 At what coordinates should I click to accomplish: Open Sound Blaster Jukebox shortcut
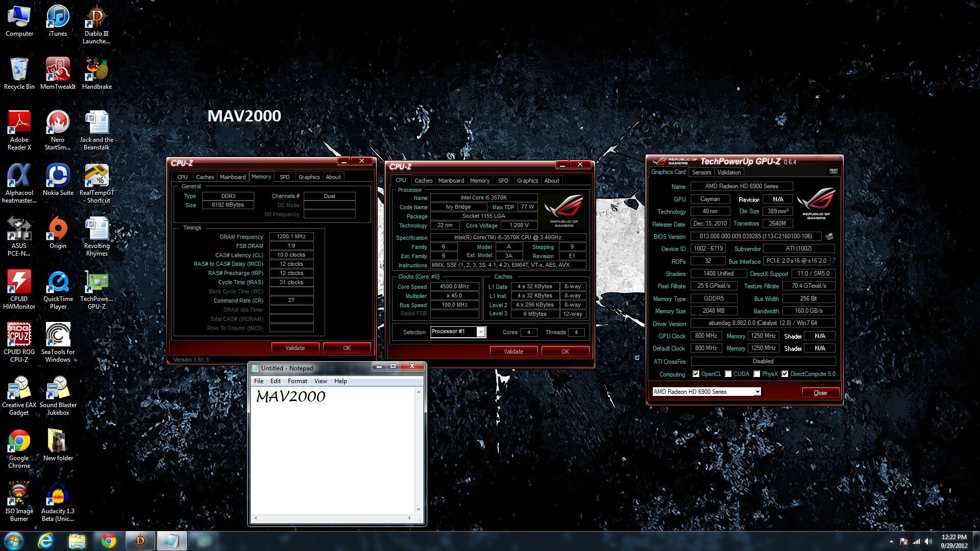[58, 396]
